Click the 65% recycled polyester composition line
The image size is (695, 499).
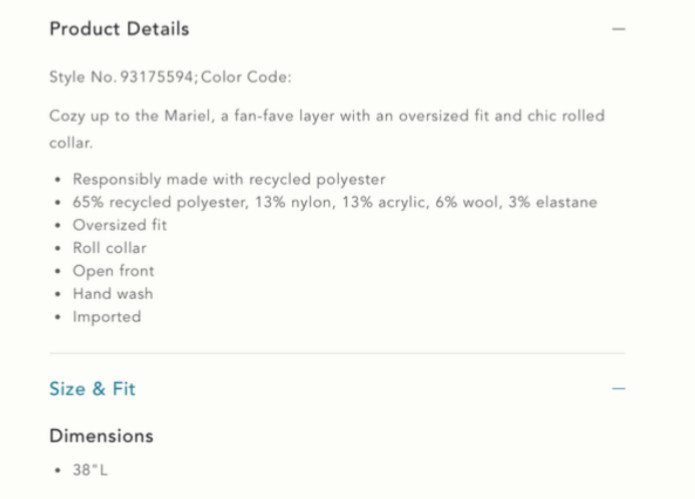click(x=334, y=202)
